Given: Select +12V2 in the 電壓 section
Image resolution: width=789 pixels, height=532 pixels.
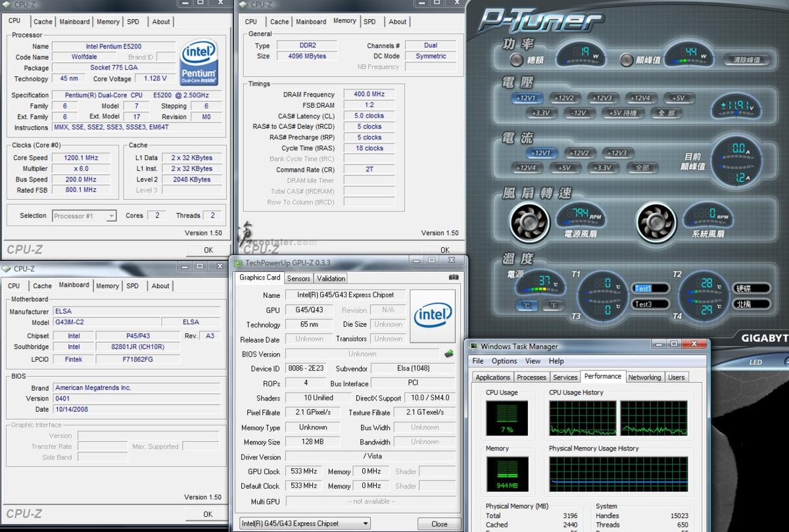Looking at the screenshot, I should pos(564,98).
